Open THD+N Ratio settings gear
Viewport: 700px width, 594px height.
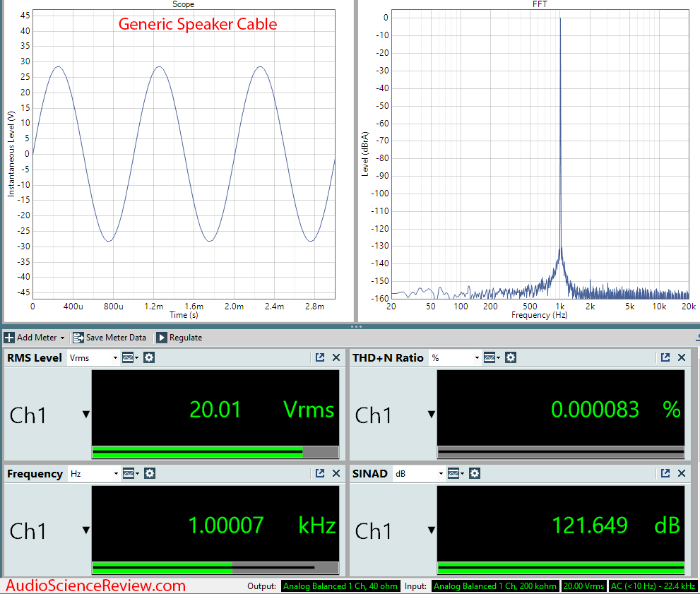pyautogui.click(x=511, y=357)
